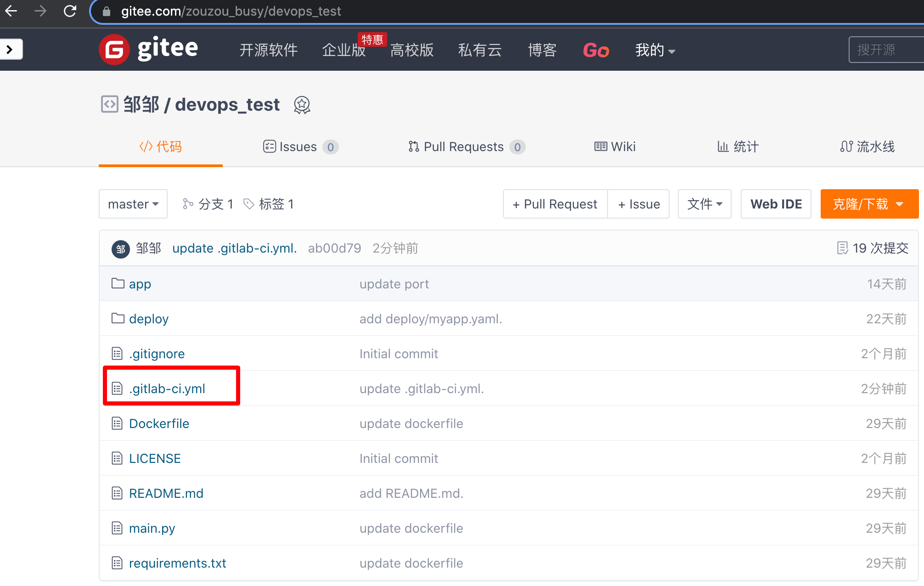The width and height of the screenshot is (924, 586).
Task: Switch to the Issues tab
Action: [x=300, y=146]
